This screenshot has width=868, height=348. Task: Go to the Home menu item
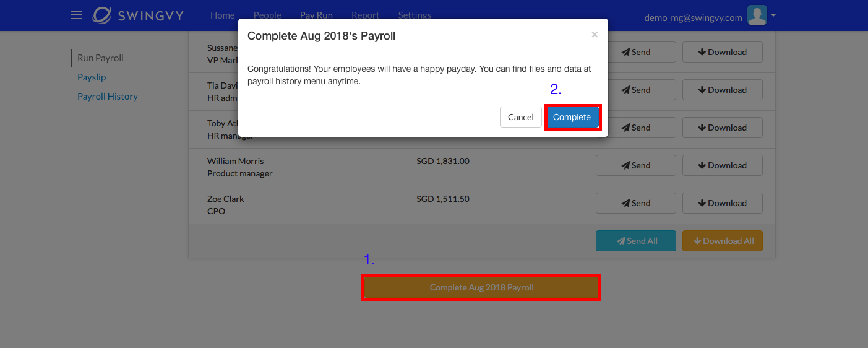click(223, 15)
